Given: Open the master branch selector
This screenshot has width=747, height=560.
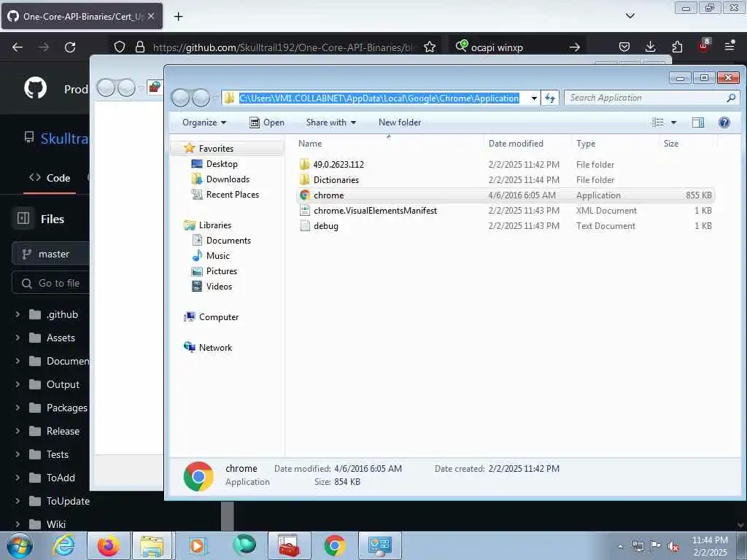Looking at the screenshot, I should click(x=50, y=254).
